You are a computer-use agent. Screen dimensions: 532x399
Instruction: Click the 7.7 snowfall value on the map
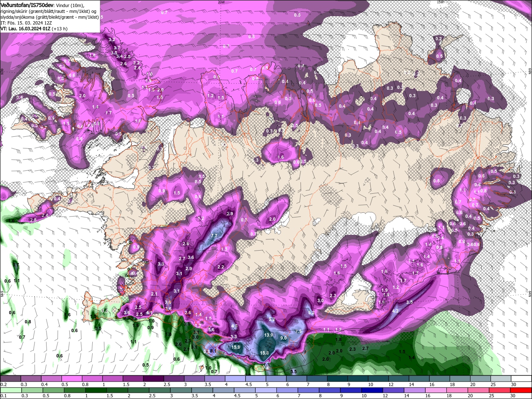[x=214, y=236]
